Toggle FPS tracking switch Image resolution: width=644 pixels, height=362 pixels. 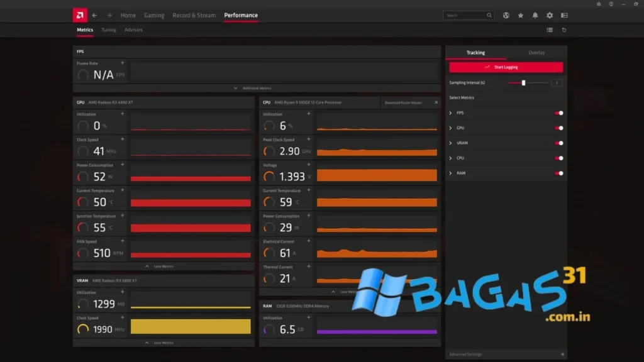(x=558, y=113)
